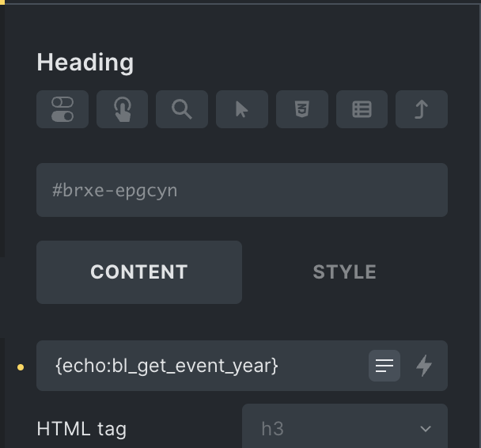Open the HTML tag dropdown
Screen dimensions: 481x448
(345, 428)
